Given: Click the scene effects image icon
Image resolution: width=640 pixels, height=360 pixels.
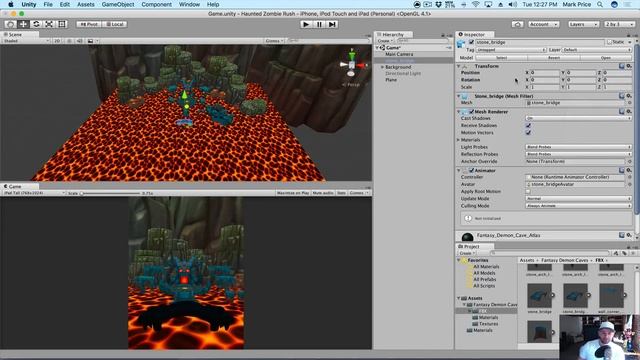Looking at the screenshot, I should pos(91,41).
